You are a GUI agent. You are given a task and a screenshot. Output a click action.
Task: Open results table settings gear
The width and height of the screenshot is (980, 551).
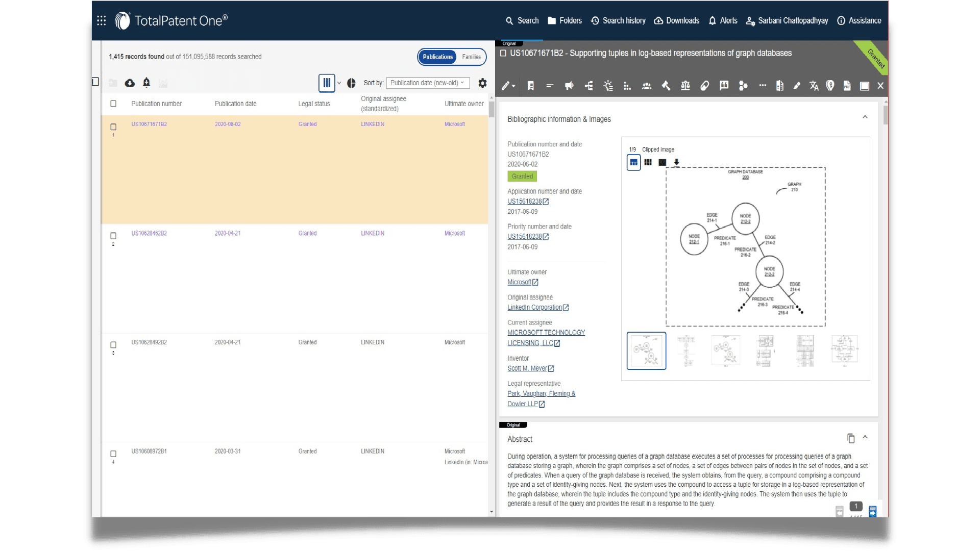(x=482, y=83)
